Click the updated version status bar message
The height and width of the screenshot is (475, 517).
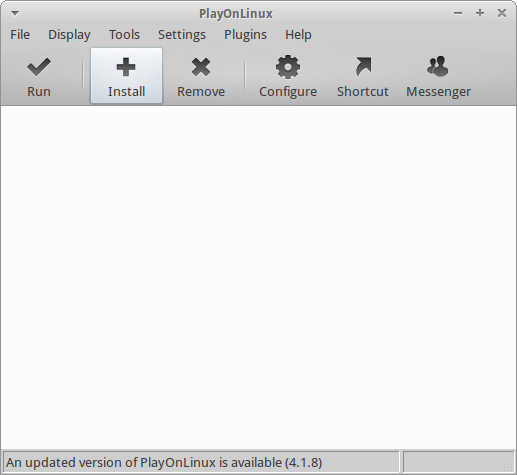pyautogui.click(x=164, y=462)
